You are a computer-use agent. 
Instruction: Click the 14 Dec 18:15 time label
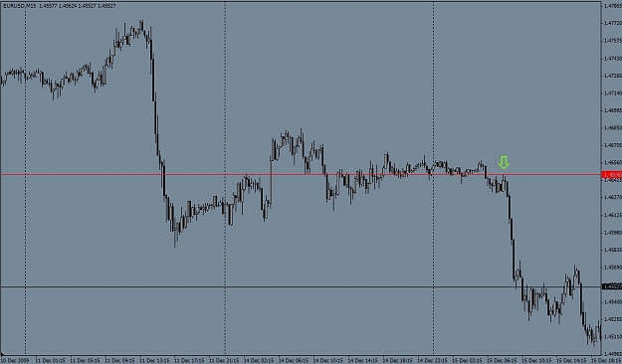[398, 360]
